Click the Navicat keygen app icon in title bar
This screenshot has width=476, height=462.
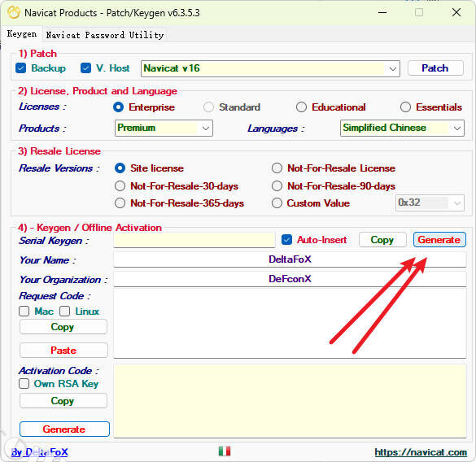click(x=13, y=12)
